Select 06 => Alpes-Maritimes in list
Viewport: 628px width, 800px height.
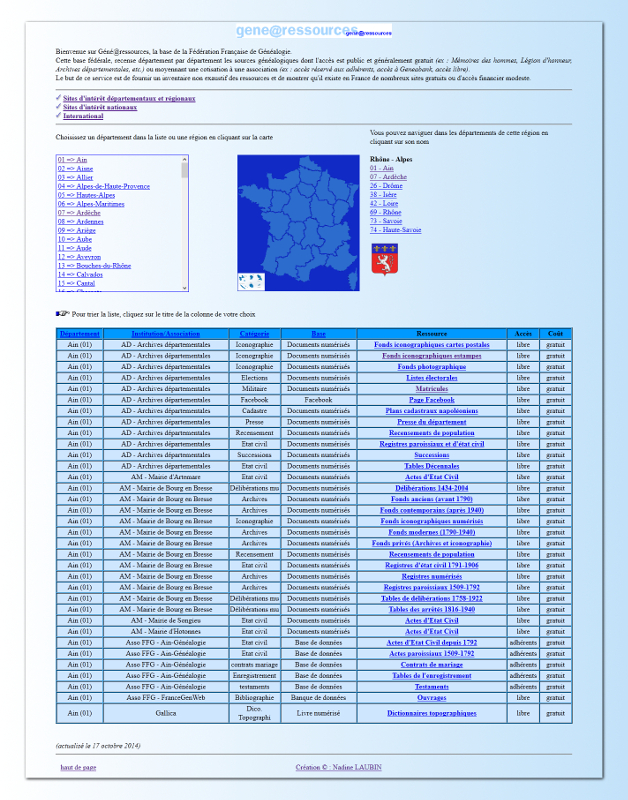pos(91,204)
